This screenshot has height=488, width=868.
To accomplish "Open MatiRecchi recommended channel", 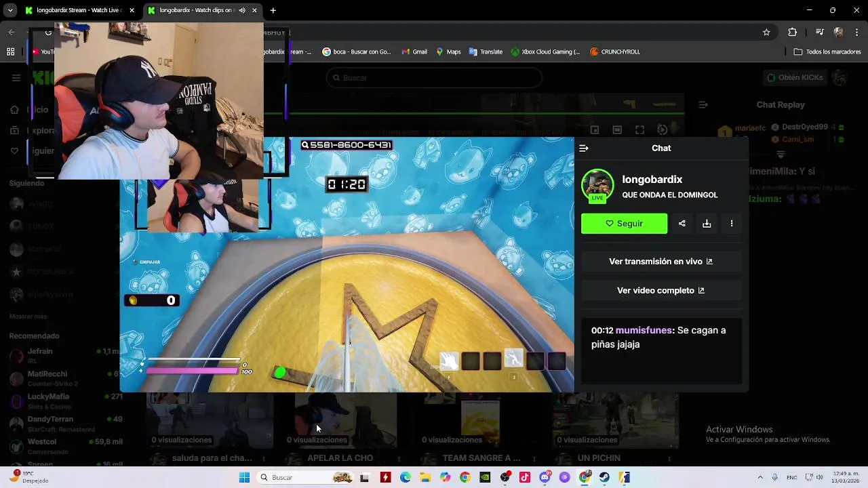I will [64, 378].
